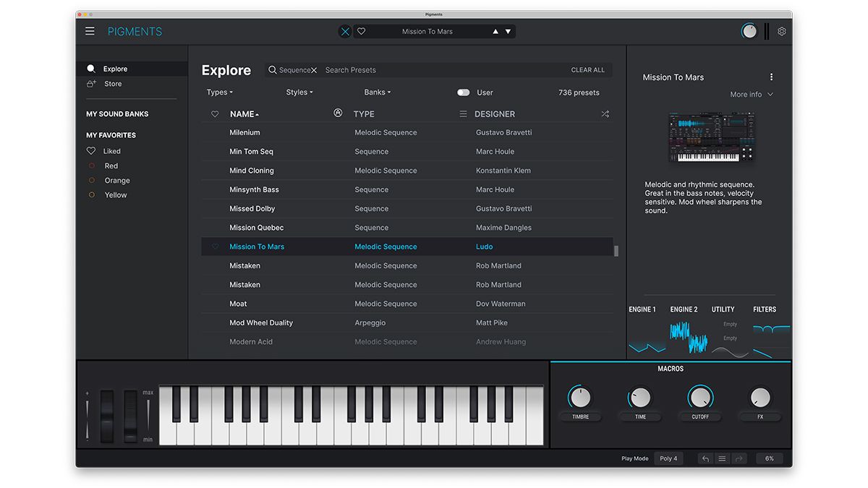The width and height of the screenshot is (868, 488).
Task: Click the FX macro label
Action: 760,417
